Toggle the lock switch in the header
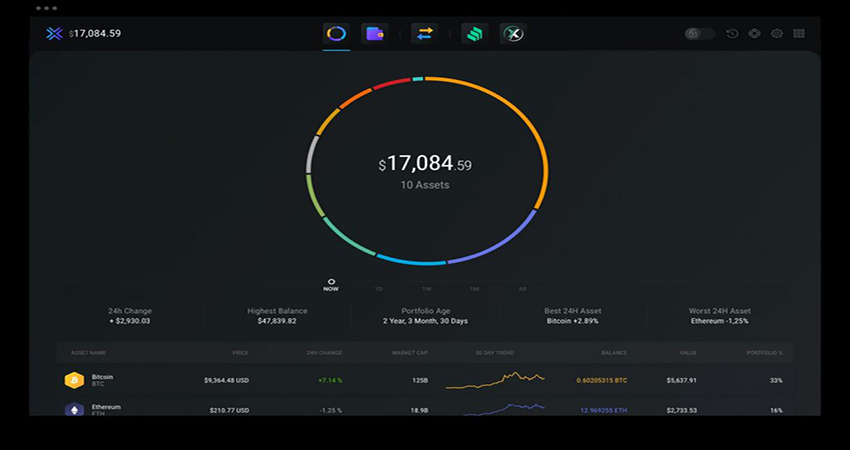 pyautogui.click(x=700, y=34)
